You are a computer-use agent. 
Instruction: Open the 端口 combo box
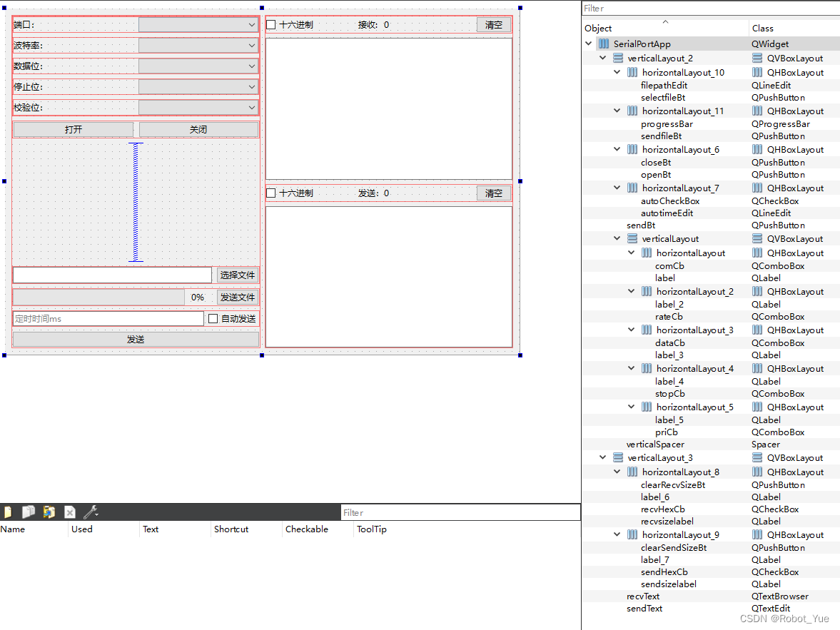pyautogui.click(x=198, y=25)
